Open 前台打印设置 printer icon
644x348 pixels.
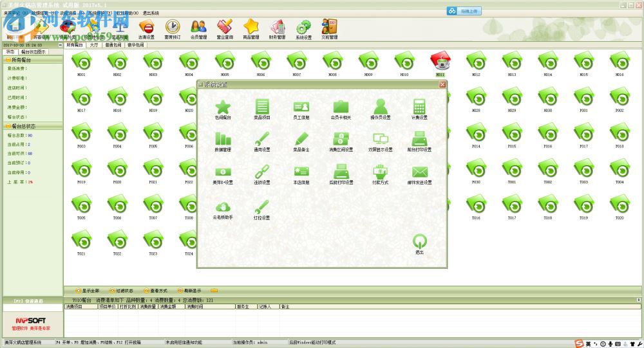419,140
